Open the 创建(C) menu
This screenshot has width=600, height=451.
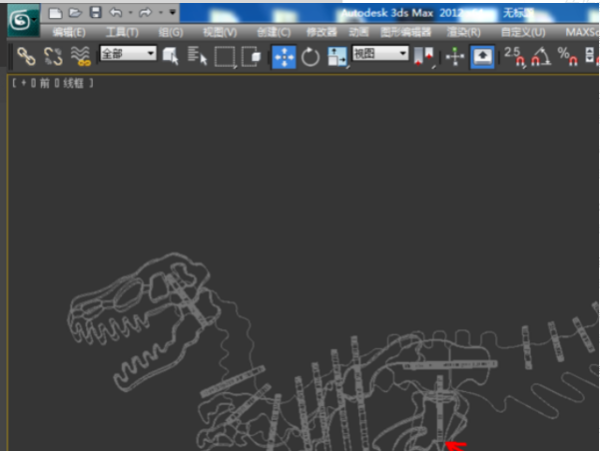274,32
